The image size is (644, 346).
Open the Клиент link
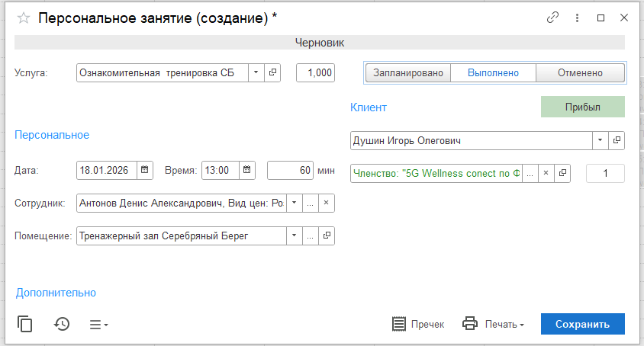[x=369, y=107]
